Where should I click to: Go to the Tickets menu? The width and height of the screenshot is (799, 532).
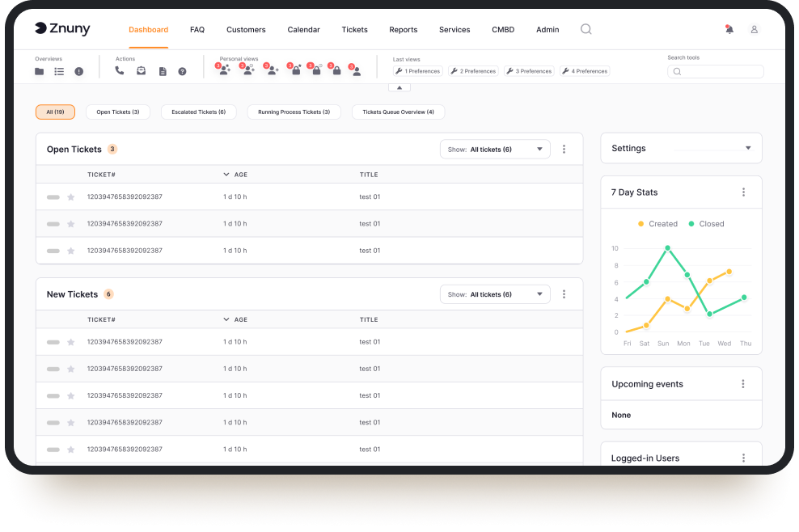point(354,30)
